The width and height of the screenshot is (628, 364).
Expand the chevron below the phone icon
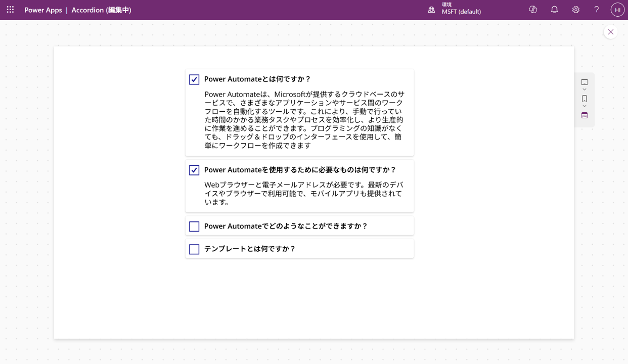pyautogui.click(x=585, y=106)
